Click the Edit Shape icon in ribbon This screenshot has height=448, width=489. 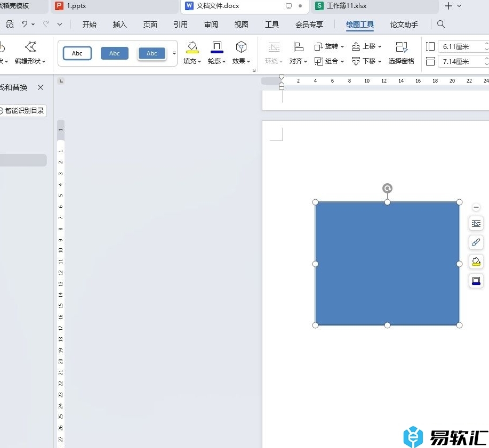click(30, 47)
